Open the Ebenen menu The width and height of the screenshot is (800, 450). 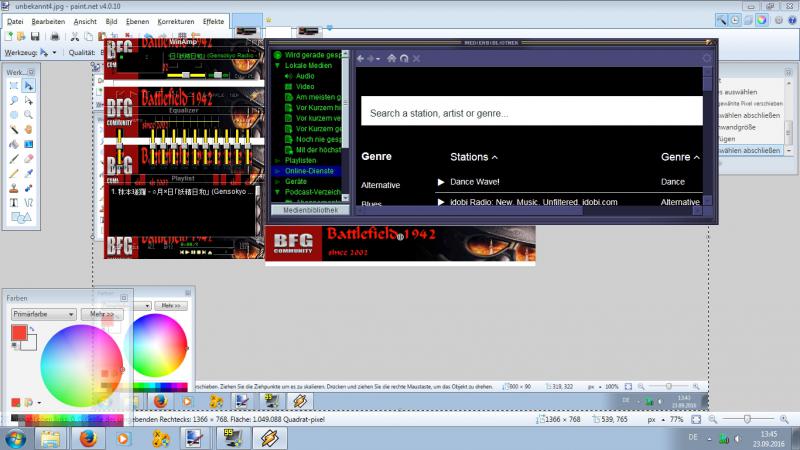coord(137,21)
